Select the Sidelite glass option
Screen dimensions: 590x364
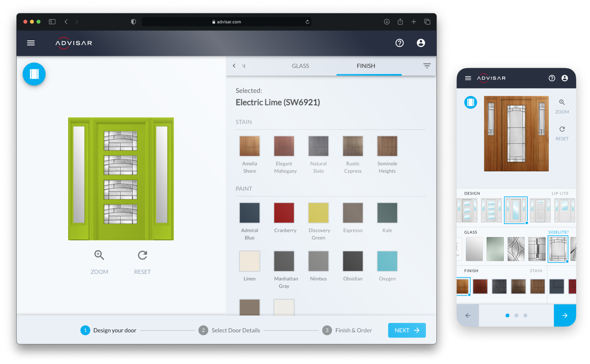[557, 249]
